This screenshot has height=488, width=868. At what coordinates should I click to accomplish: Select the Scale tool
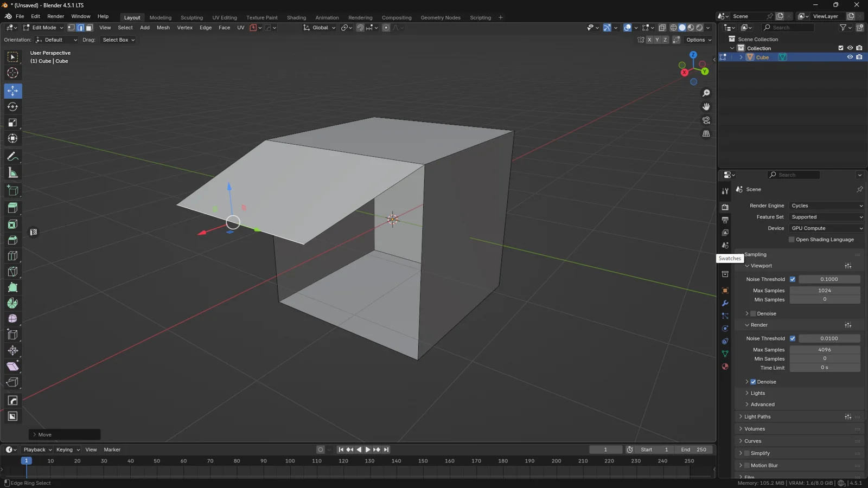pyautogui.click(x=12, y=123)
